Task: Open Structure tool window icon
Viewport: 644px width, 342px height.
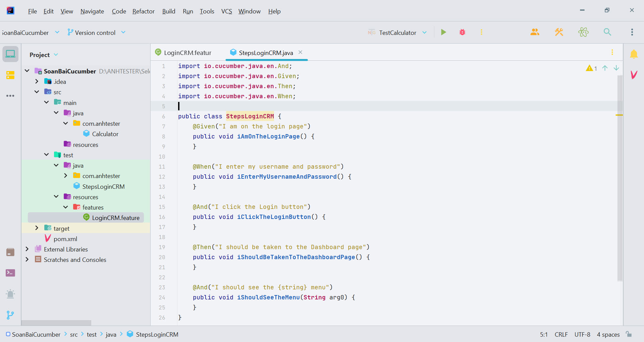Action: [x=10, y=75]
